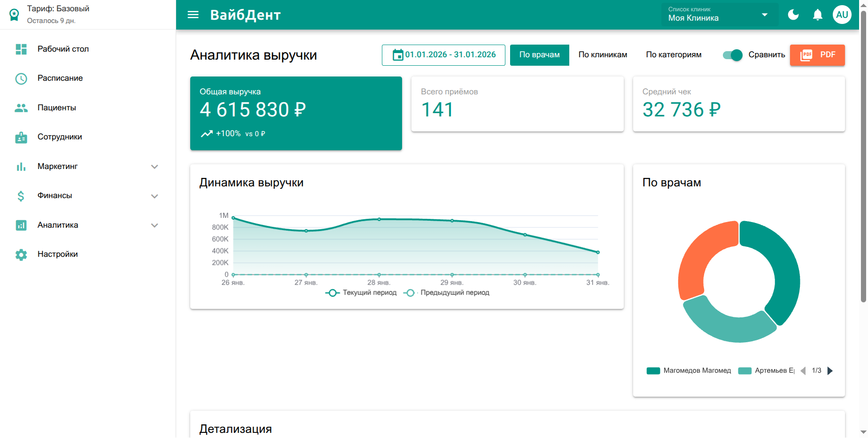
Task: Toggle the Текущий период legend entry
Action: pyautogui.click(x=361, y=292)
